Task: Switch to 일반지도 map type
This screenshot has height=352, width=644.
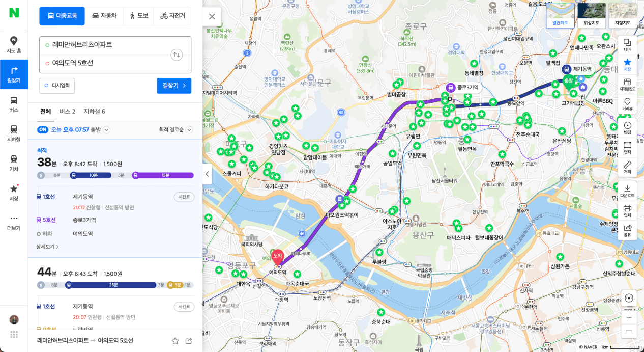Action: (x=560, y=15)
